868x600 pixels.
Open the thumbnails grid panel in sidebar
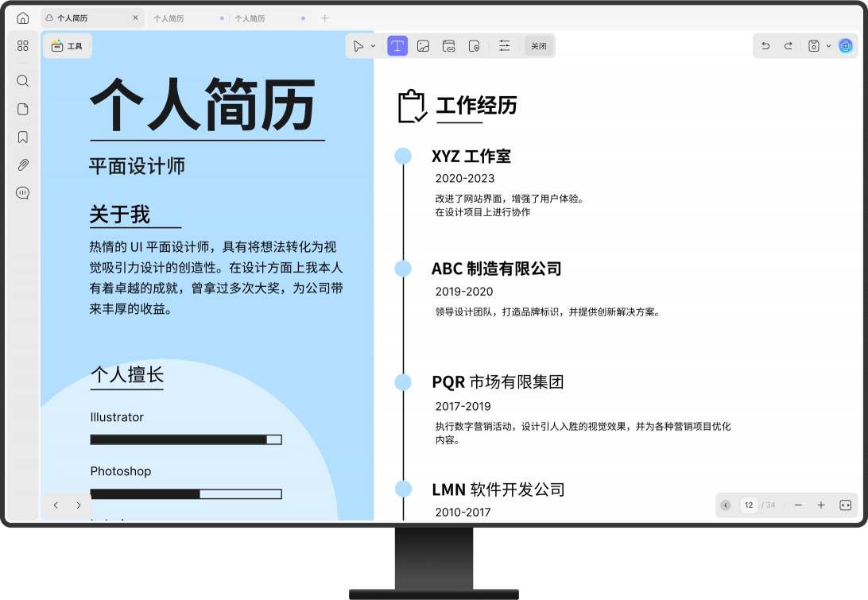(x=23, y=46)
